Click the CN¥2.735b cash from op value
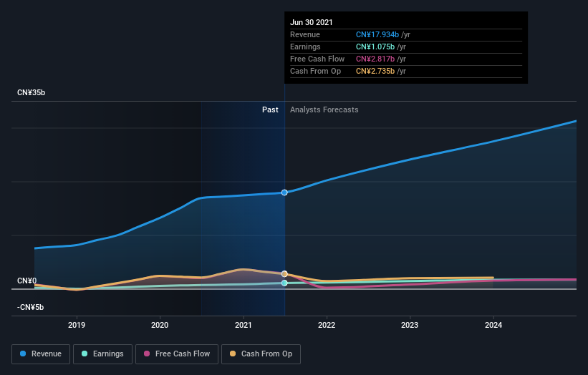The height and width of the screenshot is (375, 588). tap(375, 71)
